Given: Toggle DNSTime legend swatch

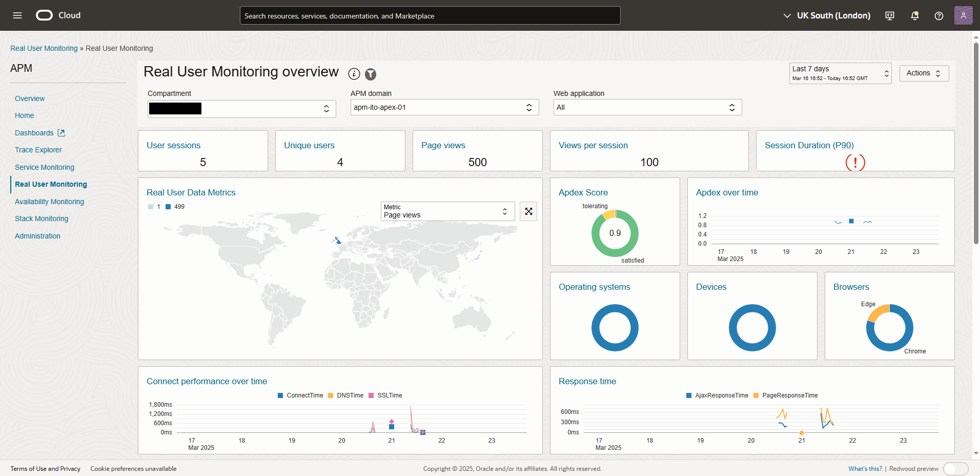Looking at the screenshot, I should (331, 395).
